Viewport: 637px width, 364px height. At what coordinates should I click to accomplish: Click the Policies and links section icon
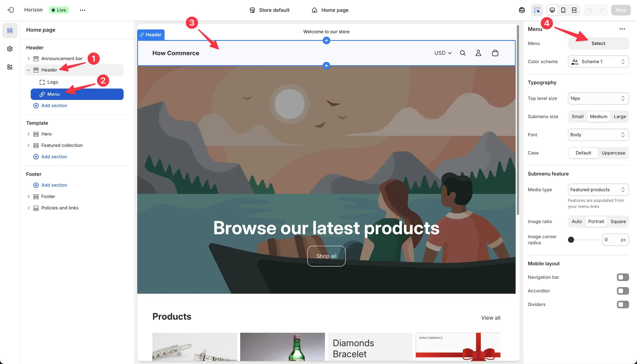tap(36, 208)
